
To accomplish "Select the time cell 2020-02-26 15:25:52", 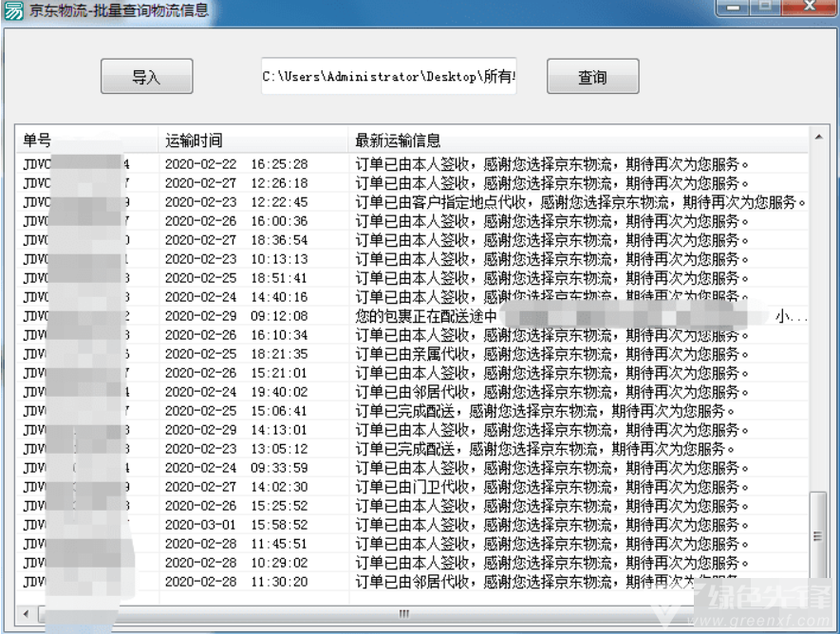I will click(x=236, y=506).
